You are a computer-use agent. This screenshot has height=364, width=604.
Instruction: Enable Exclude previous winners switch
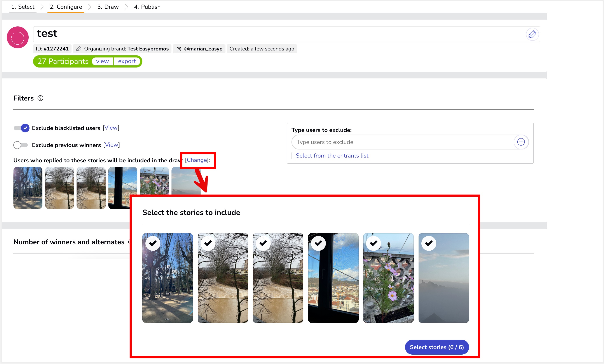pyautogui.click(x=21, y=145)
